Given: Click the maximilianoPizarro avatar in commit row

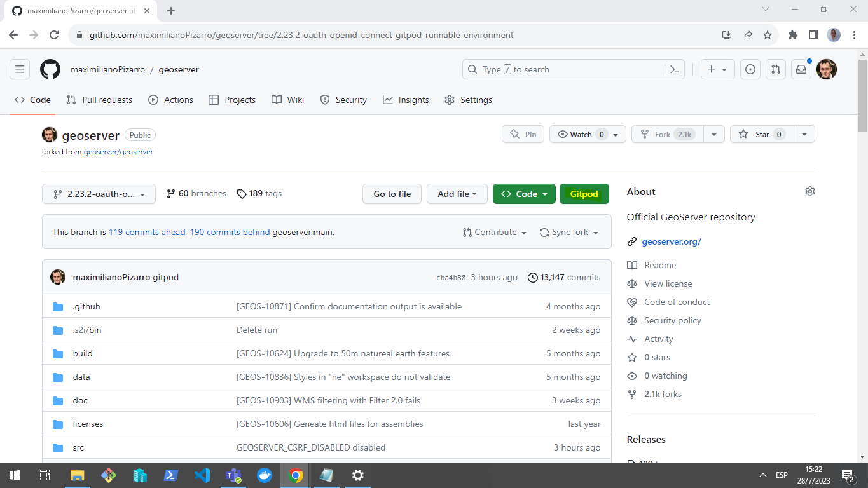Looking at the screenshot, I should click(58, 277).
